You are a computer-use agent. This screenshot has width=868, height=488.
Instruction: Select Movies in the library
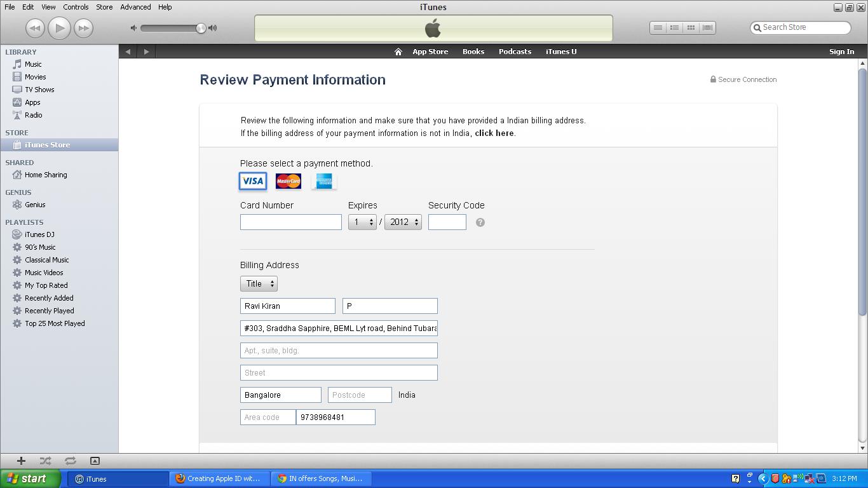(35, 77)
